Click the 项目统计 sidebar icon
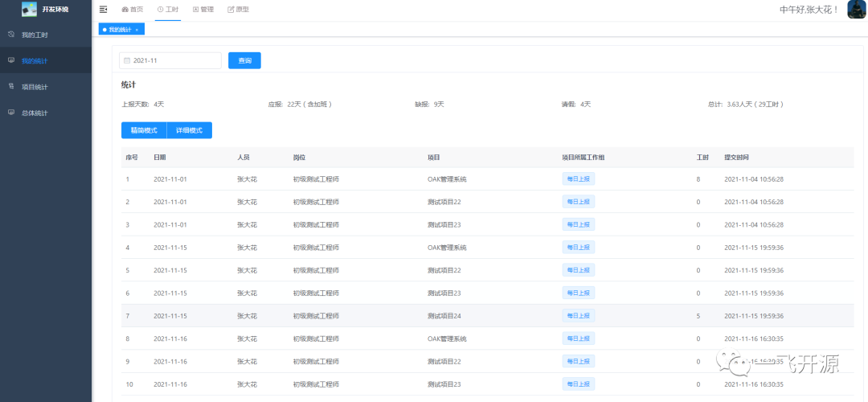The width and height of the screenshot is (868, 402). tap(11, 86)
